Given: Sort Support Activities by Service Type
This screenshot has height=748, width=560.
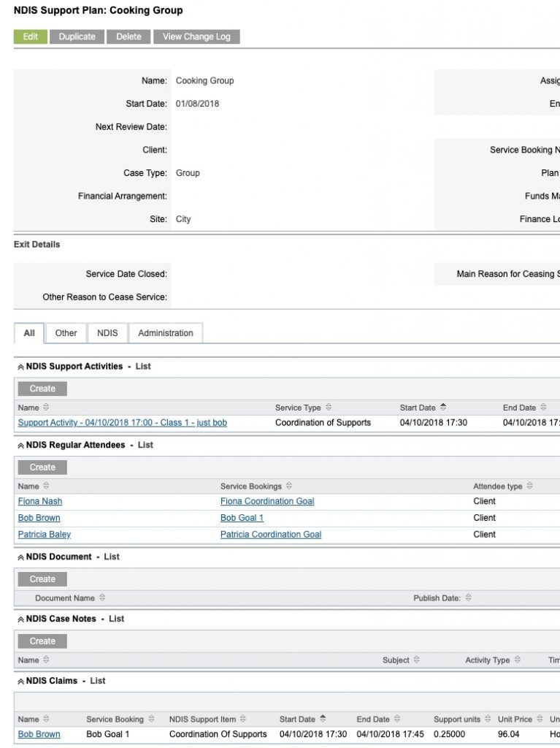Looking at the screenshot, I should [x=329, y=408].
